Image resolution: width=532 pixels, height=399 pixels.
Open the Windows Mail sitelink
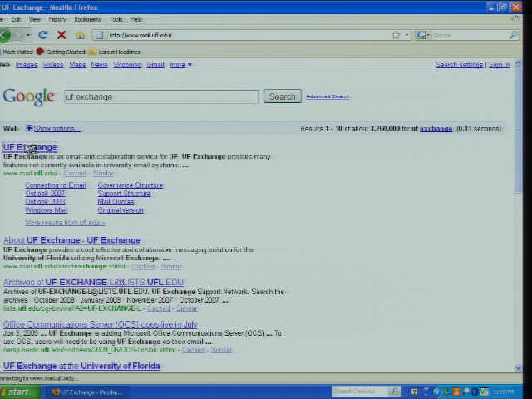tap(47, 210)
